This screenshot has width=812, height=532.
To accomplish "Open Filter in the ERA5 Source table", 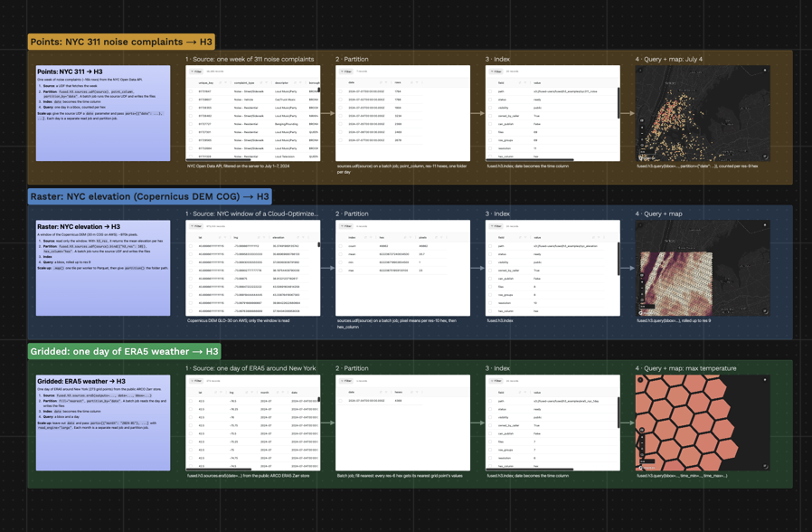I will click(196, 381).
